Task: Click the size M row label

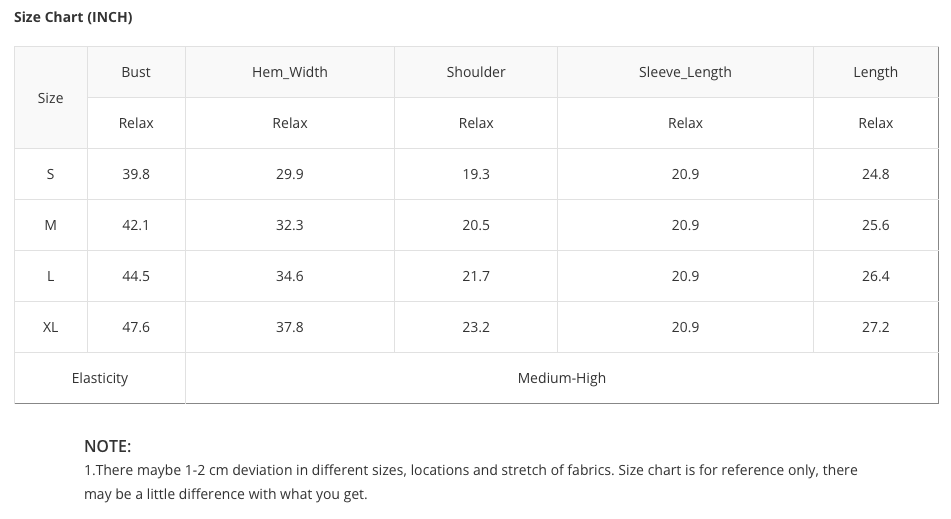Action: click(51, 225)
